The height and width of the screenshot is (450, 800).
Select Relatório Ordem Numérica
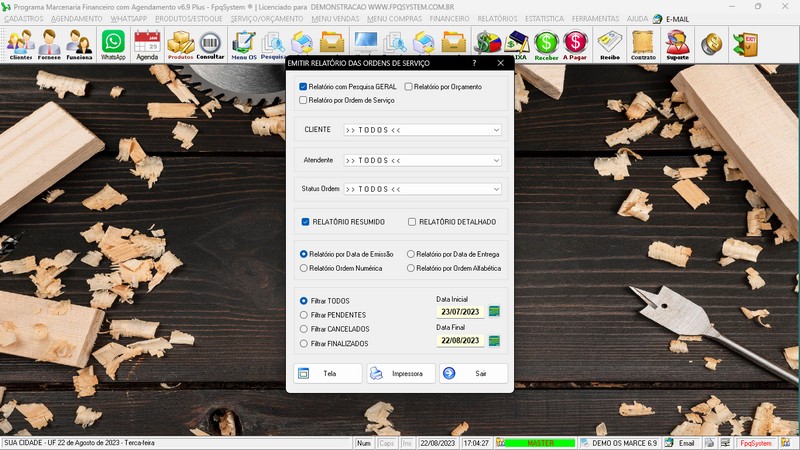coord(304,268)
